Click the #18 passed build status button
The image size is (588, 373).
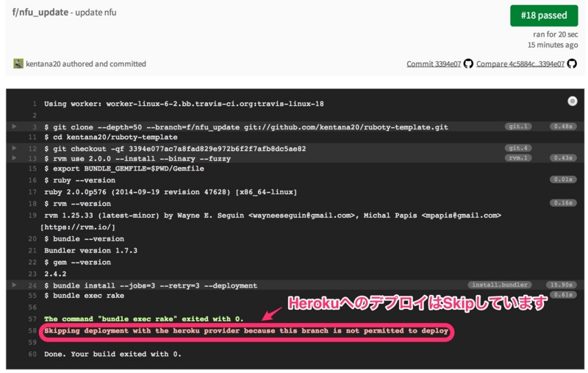pos(543,15)
